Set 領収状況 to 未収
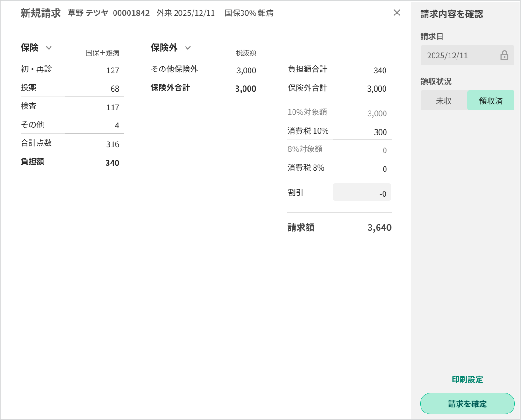Screen dimensions: 521x420 pyautogui.click(x=444, y=100)
